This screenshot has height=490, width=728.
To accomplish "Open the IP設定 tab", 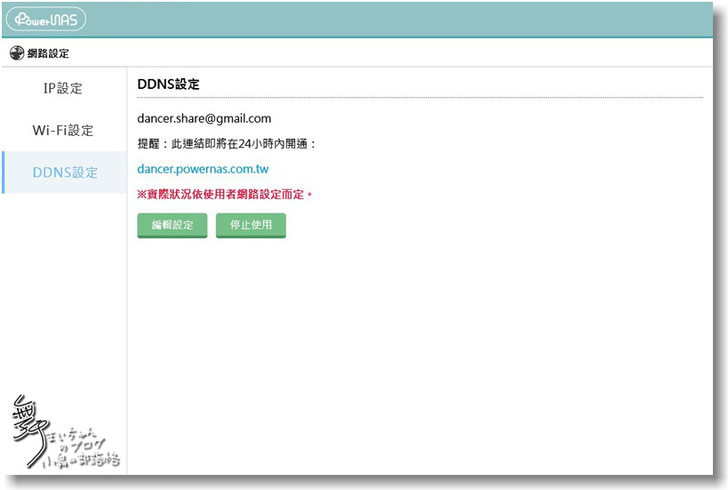I will pyautogui.click(x=64, y=88).
